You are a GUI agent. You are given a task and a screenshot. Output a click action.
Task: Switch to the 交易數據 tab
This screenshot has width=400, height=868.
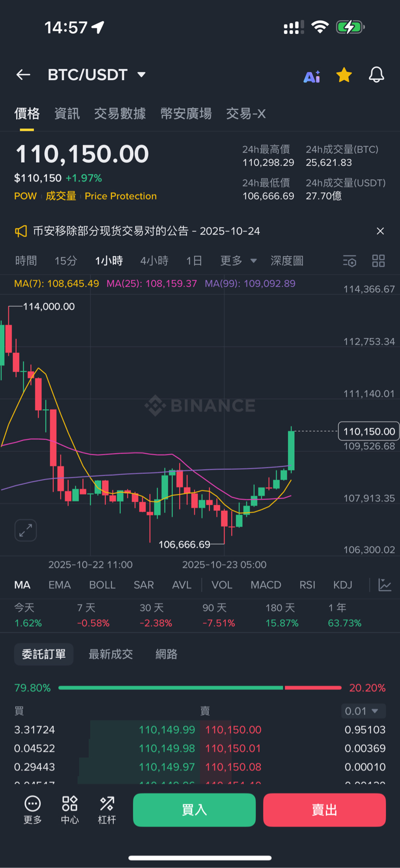pyautogui.click(x=120, y=114)
